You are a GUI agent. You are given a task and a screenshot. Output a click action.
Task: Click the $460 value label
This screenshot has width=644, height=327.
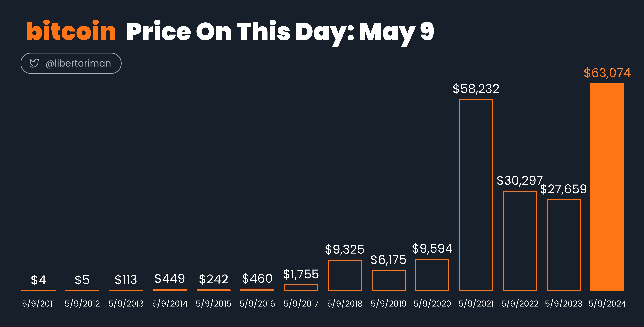(257, 278)
